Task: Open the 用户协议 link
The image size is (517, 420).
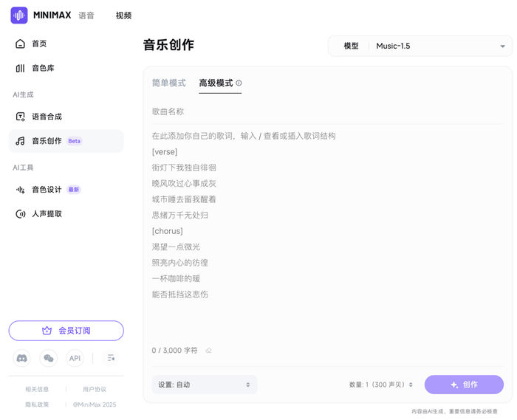Action: pos(95,389)
